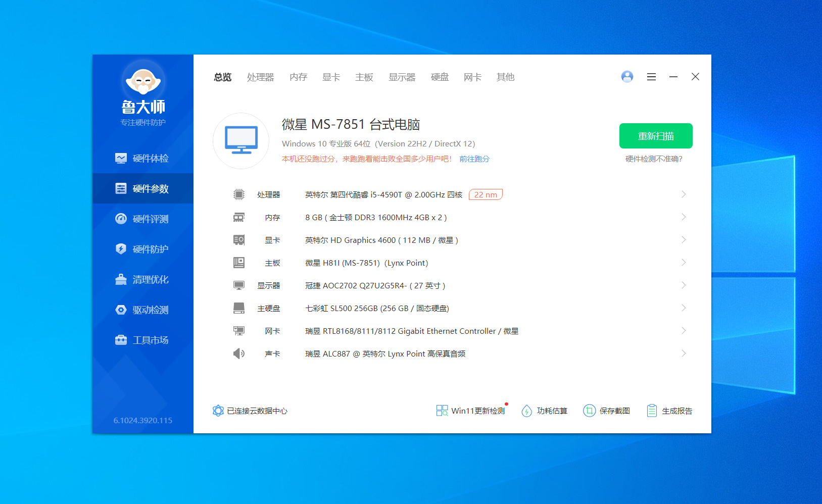Expand the 声卡 row chevron

[x=684, y=354]
